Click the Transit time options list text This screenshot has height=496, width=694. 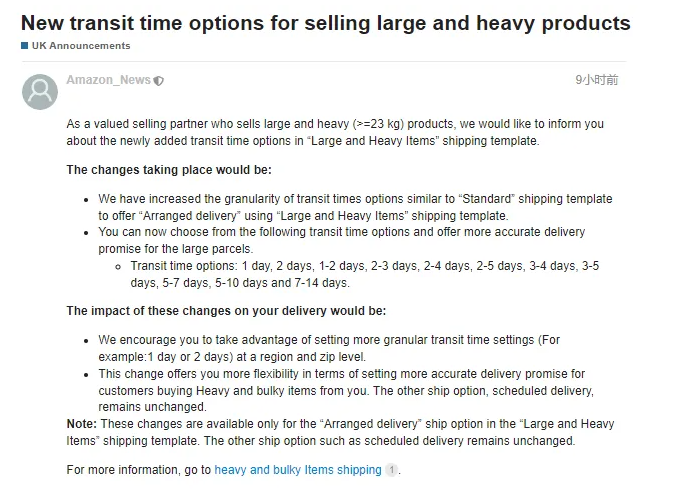pos(365,274)
